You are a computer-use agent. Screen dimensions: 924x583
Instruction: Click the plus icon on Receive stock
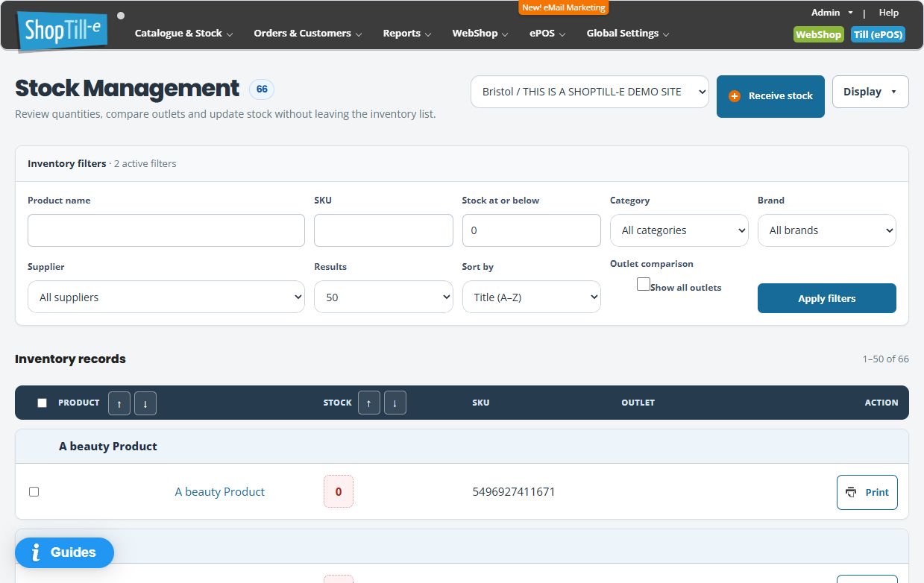point(735,96)
